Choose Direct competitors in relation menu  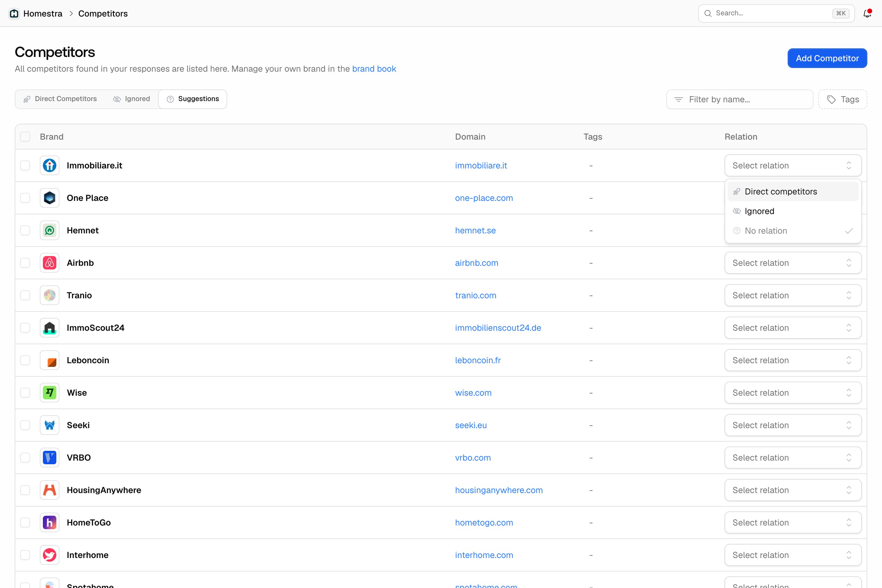(793, 192)
